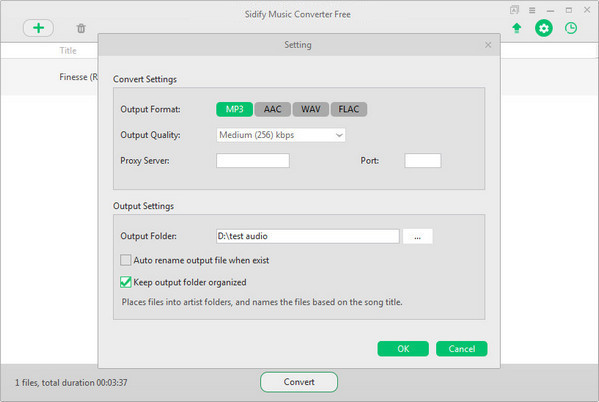Click the Port input field
599x402 pixels.
coord(423,160)
